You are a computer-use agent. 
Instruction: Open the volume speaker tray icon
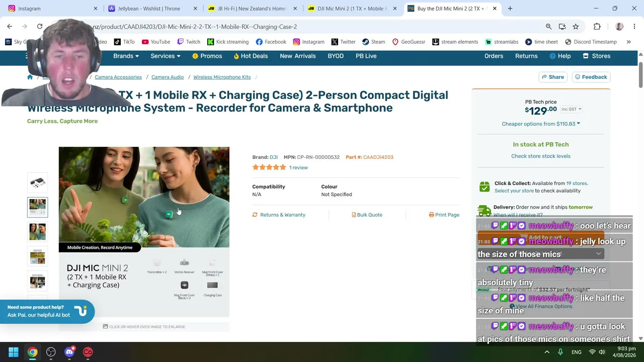(602, 352)
